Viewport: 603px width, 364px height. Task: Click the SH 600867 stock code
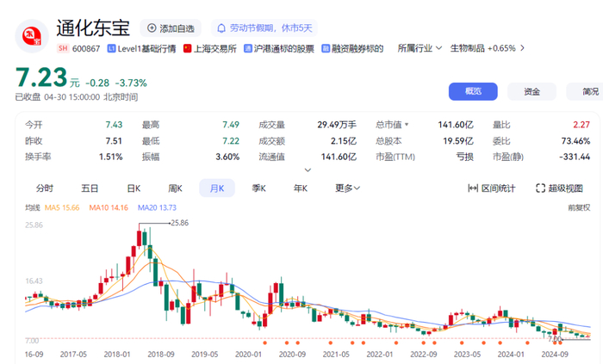(78, 48)
